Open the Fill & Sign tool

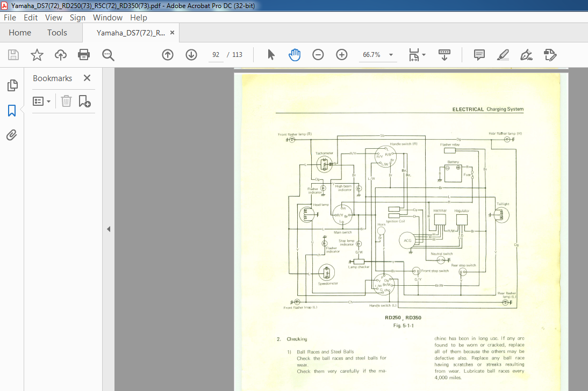527,55
